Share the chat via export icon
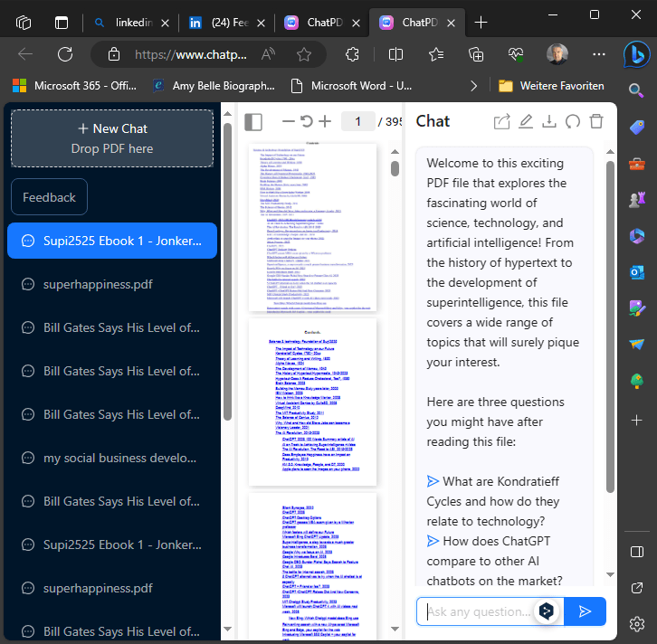 click(x=501, y=122)
